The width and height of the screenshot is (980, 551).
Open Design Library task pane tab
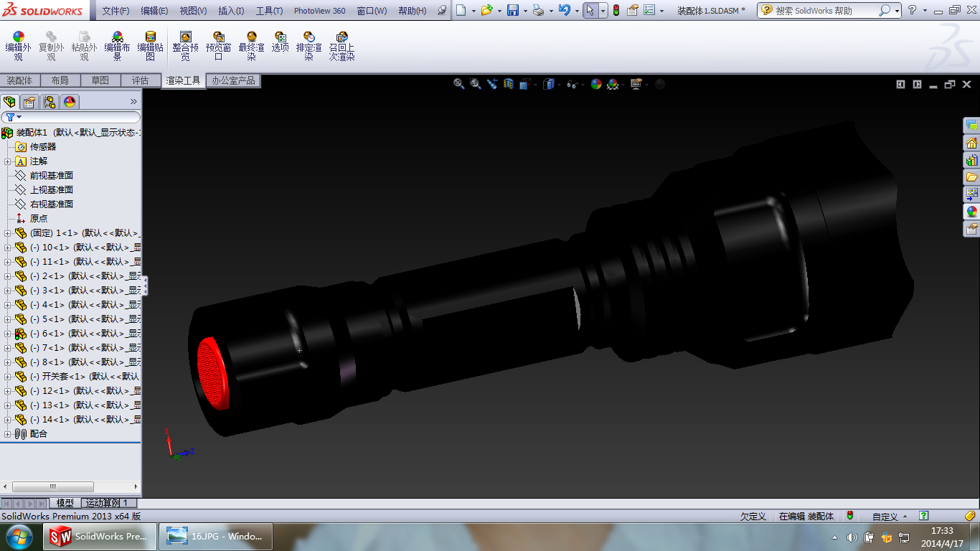point(972,160)
